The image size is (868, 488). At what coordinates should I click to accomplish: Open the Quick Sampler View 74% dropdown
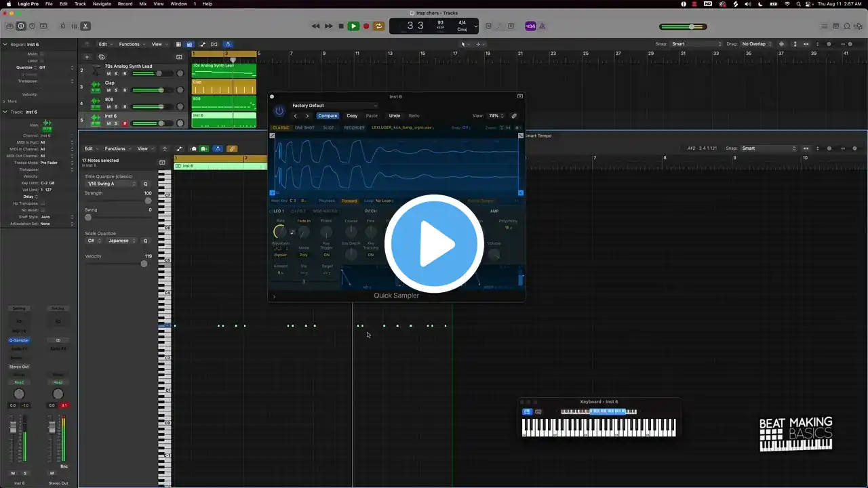496,116
